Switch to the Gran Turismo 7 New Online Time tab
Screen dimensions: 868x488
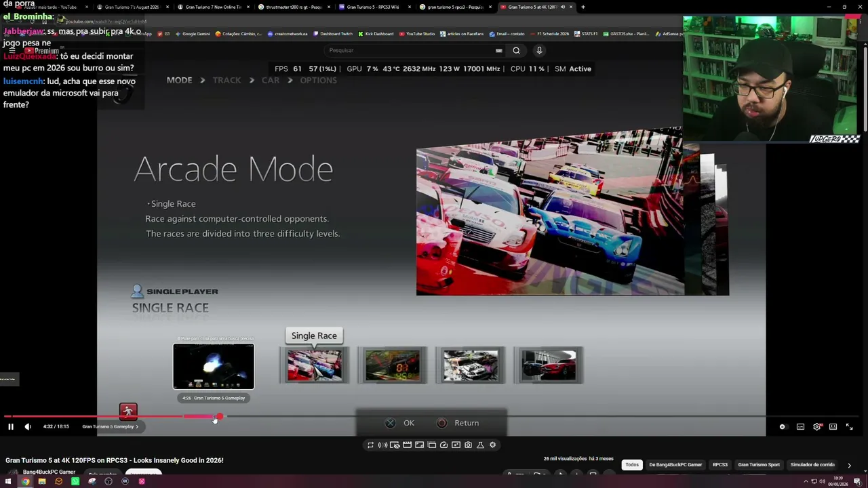[213, 7]
